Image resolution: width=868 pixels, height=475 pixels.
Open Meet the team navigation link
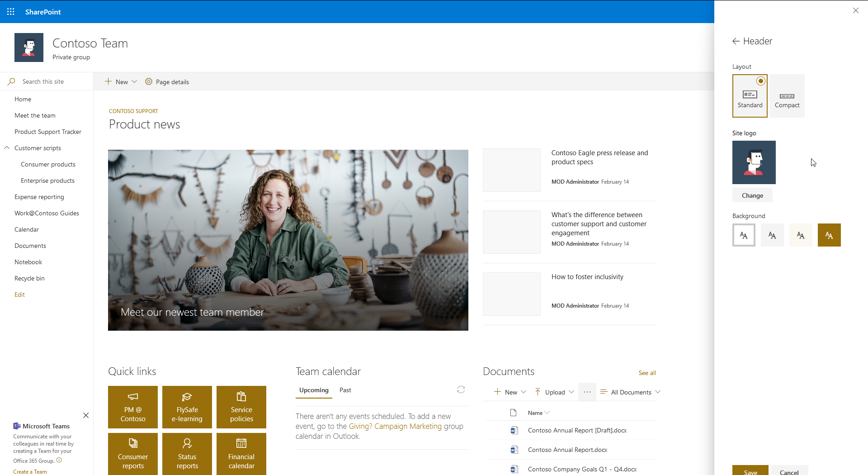click(35, 115)
